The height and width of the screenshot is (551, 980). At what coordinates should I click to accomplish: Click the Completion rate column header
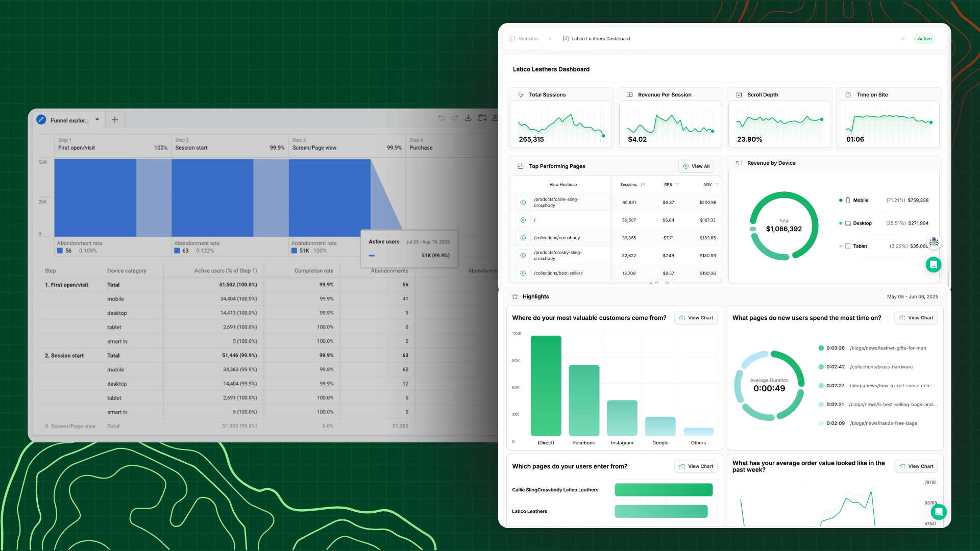click(314, 271)
